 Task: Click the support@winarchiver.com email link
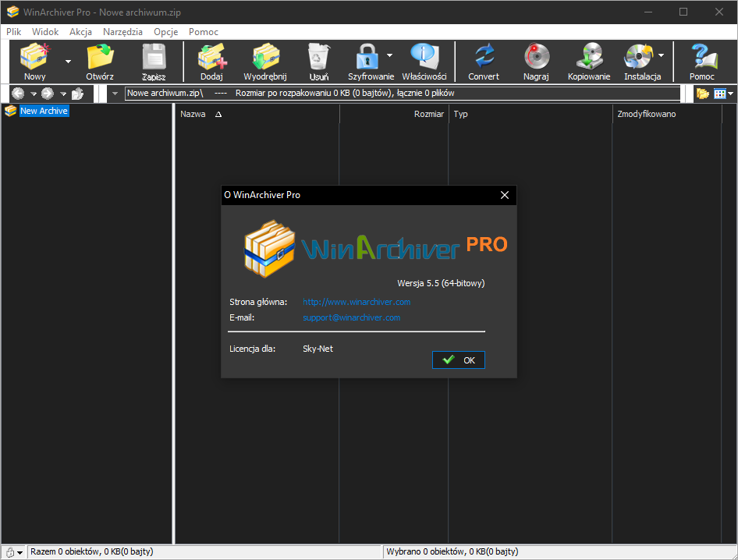(x=351, y=317)
